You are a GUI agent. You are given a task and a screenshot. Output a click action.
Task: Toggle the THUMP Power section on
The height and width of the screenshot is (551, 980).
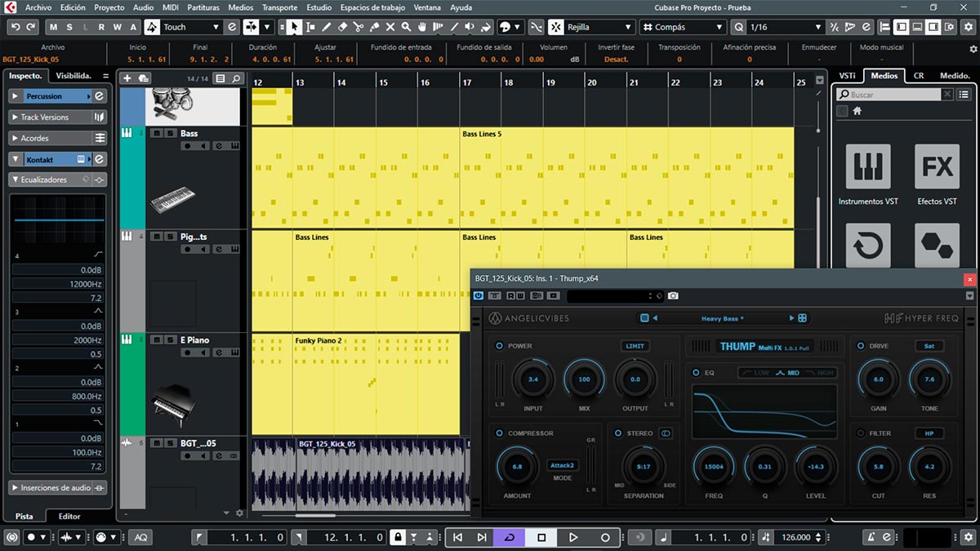point(499,346)
